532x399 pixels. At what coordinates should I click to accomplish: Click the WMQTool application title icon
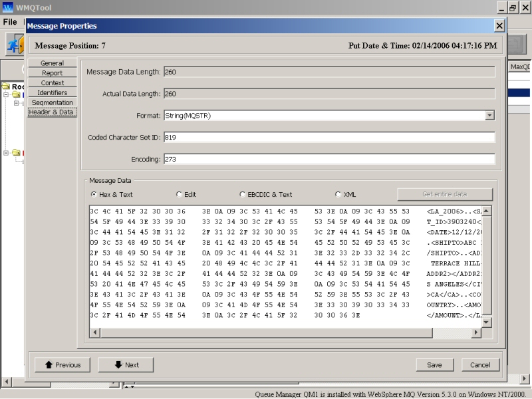[x=7, y=7]
